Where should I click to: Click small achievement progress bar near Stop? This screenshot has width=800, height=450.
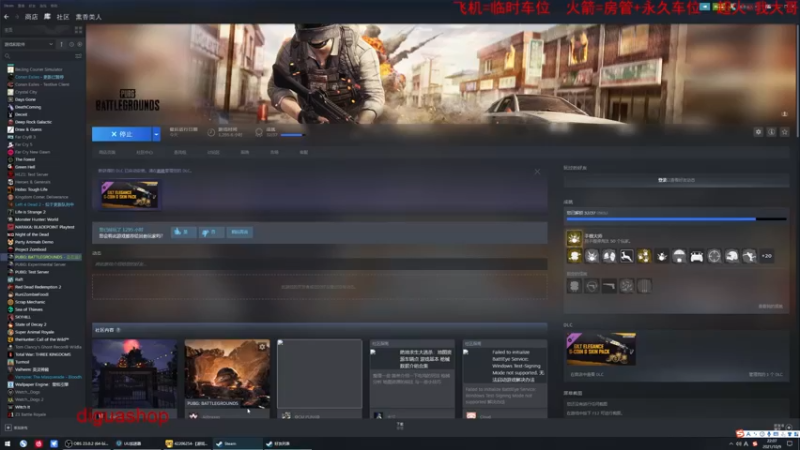pos(293,135)
